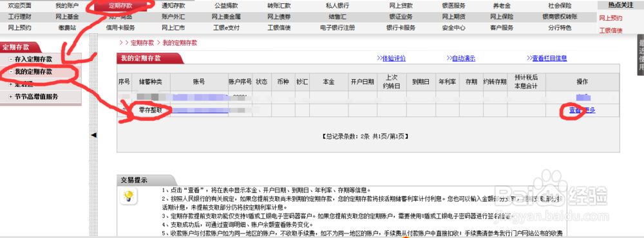Click 工银信使 under 热点关注
This screenshot has height=238, width=644.
pos(611,30)
